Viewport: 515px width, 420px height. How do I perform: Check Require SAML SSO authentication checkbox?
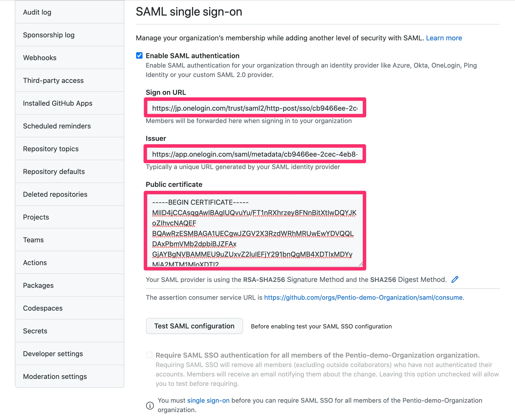[x=149, y=355]
